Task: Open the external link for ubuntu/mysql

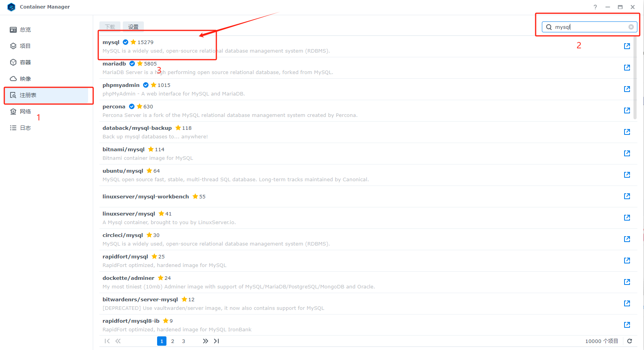Action: point(627,175)
